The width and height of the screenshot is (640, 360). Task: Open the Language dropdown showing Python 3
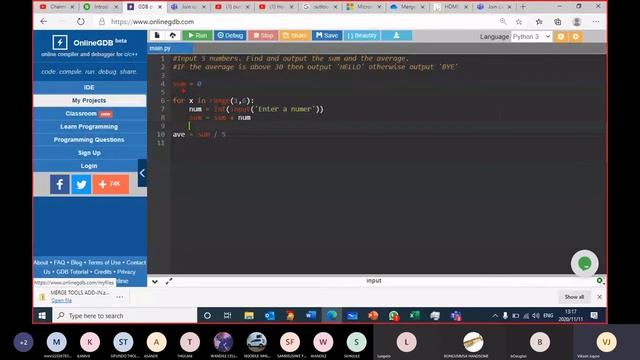[x=531, y=36]
